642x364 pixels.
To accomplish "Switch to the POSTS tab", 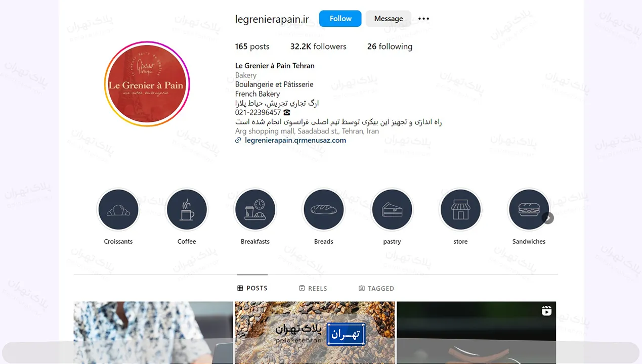I will (x=252, y=288).
